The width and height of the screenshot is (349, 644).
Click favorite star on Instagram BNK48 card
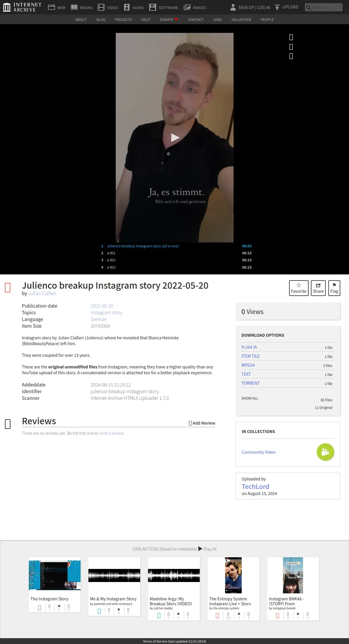click(298, 614)
